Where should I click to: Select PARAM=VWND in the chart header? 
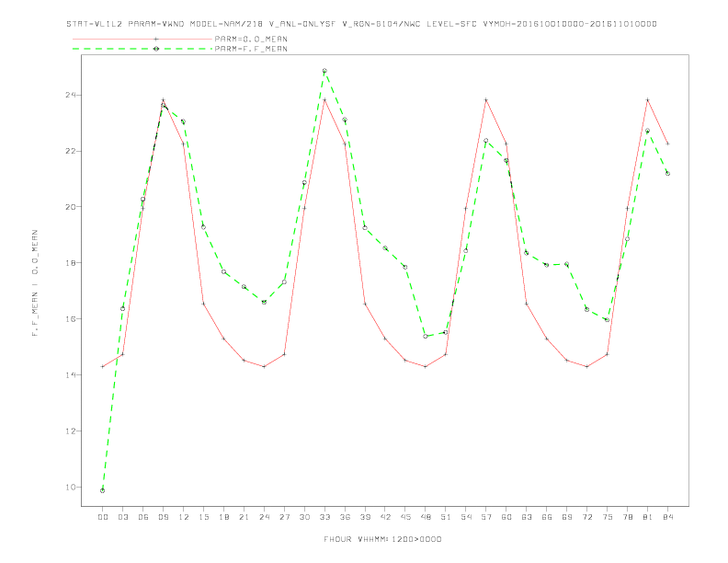coord(156,24)
